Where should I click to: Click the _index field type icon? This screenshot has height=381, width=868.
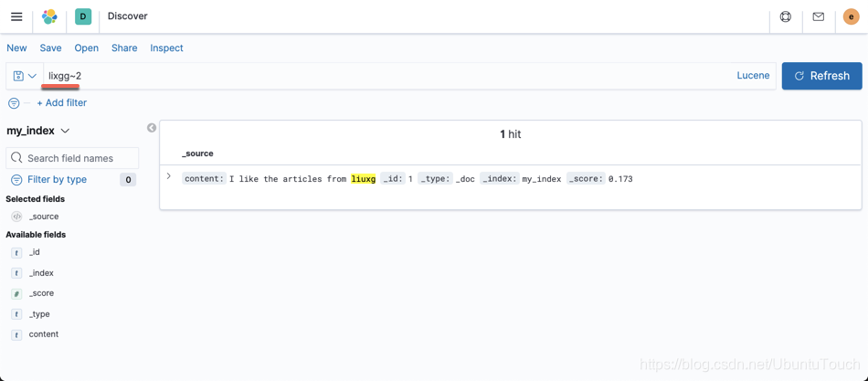pyautogui.click(x=16, y=273)
